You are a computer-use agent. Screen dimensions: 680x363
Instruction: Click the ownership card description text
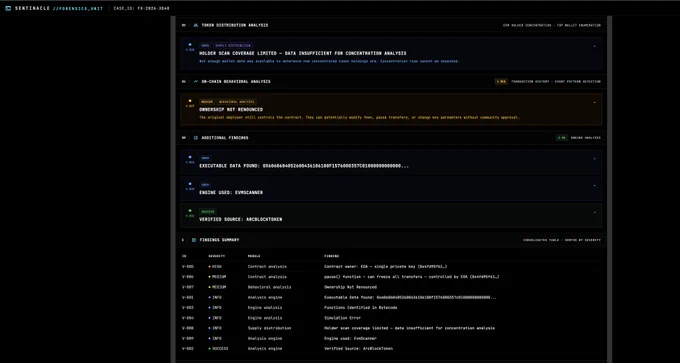pyautogui.click(x=360, y=118)
